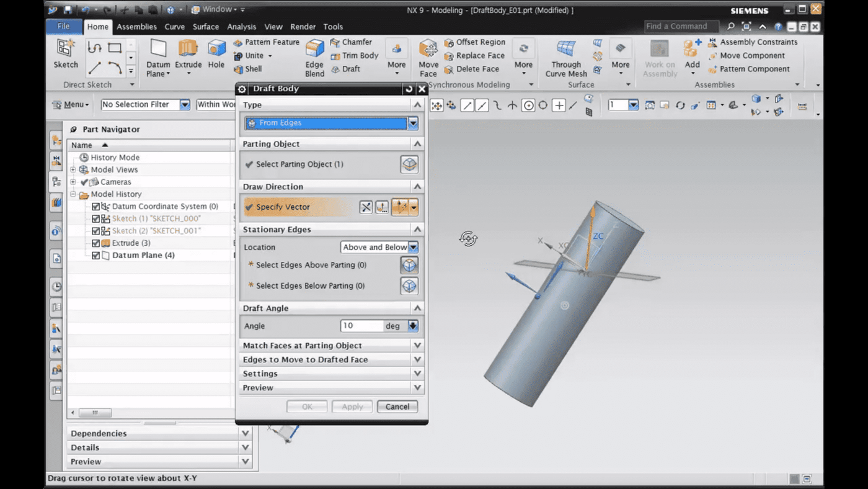Click the Cancel button
868x489 pixels.
coord(397,407)
